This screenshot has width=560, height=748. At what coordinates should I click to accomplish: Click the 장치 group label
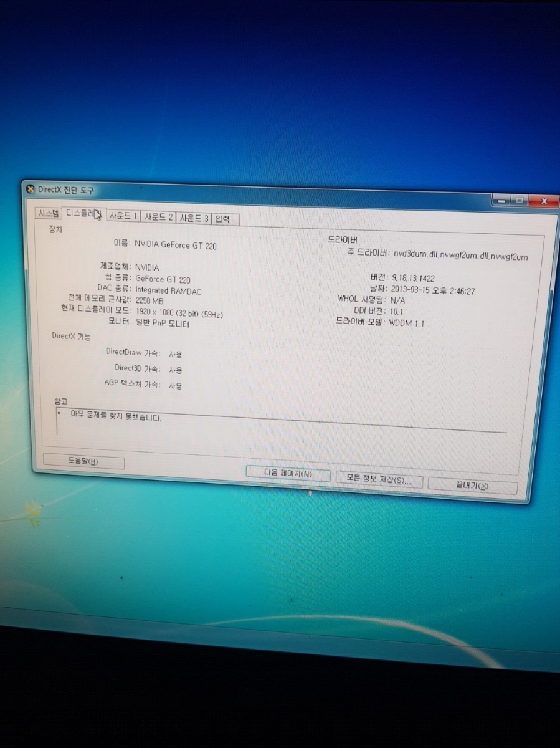coord(55,229)
